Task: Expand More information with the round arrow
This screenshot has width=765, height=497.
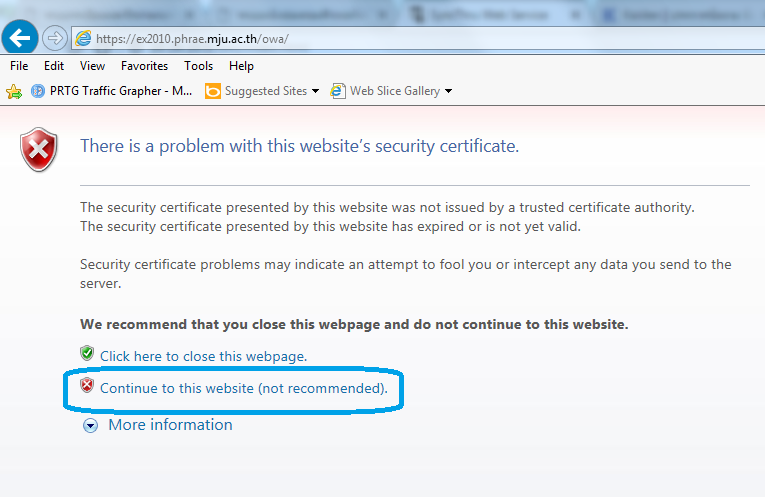Action: [90, 426]
